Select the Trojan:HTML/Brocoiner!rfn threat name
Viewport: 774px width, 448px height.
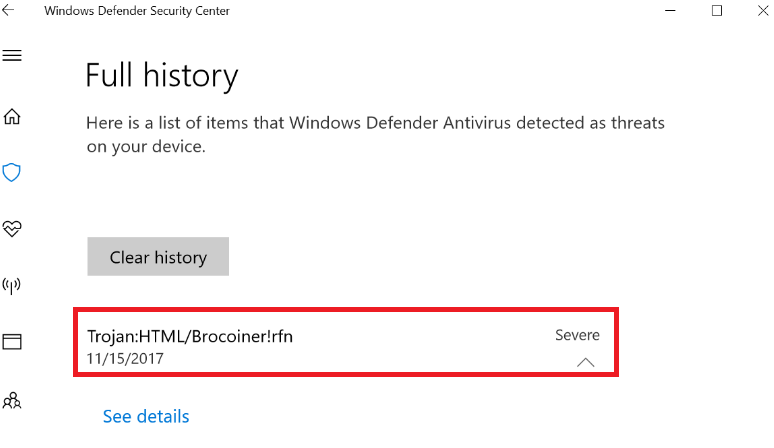[x=190, y=336]
